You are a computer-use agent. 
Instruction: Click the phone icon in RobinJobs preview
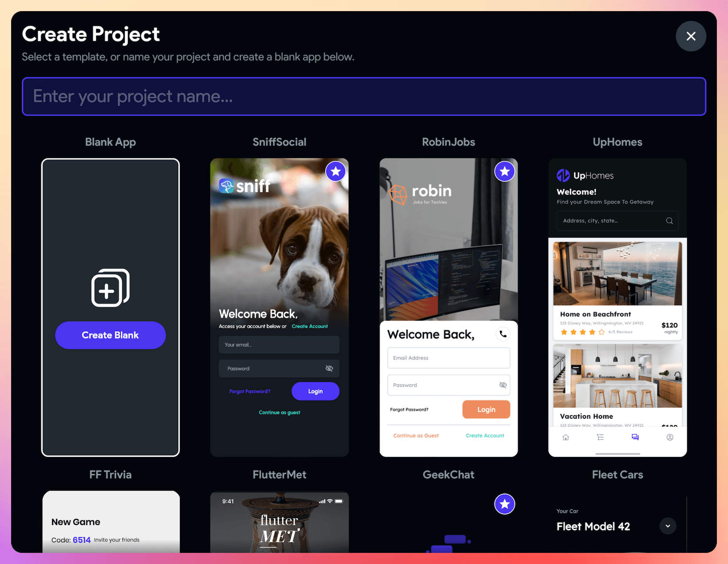[503, 334]
